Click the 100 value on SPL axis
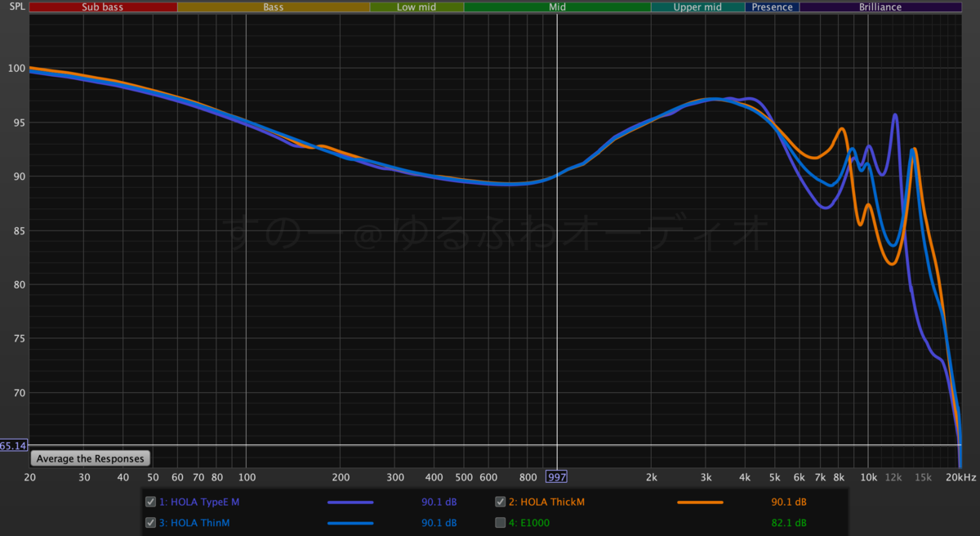This screenshot has width=980, height=536. pos(16,68)
